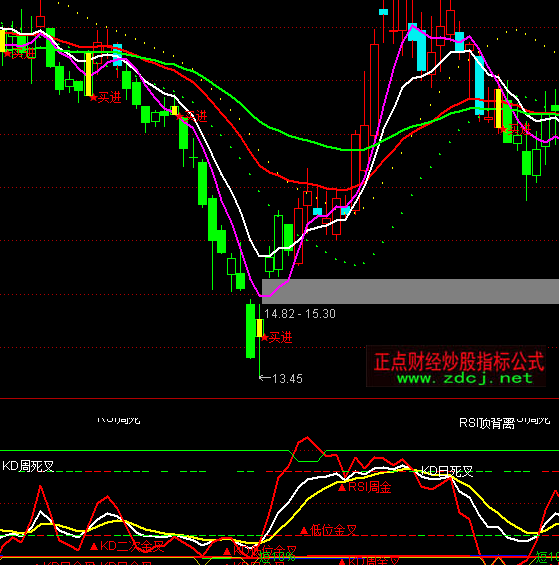The image size is (559, 565).
Task: Click the red KD peak in indicator panel
Action: (x=307, y=438)
